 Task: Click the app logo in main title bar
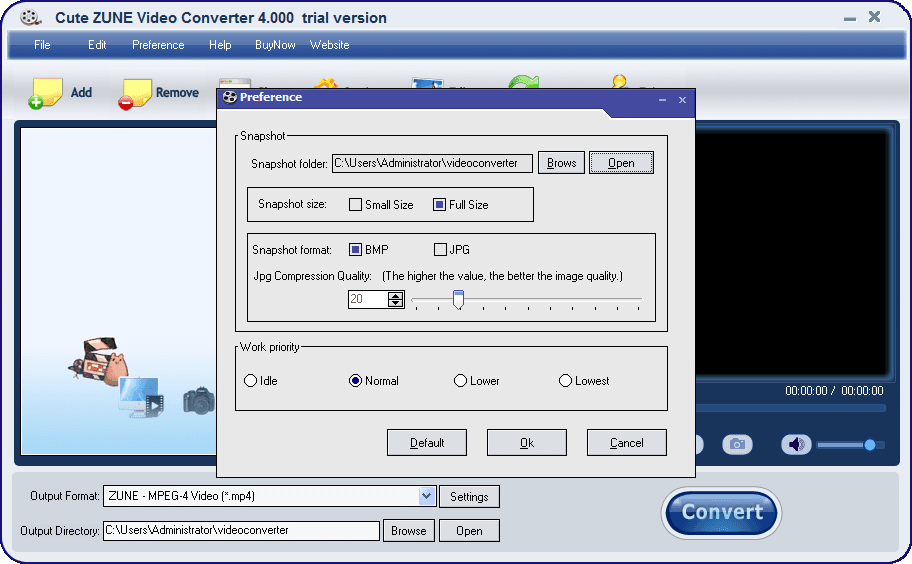pyautogui.click(x=31, y=17)
